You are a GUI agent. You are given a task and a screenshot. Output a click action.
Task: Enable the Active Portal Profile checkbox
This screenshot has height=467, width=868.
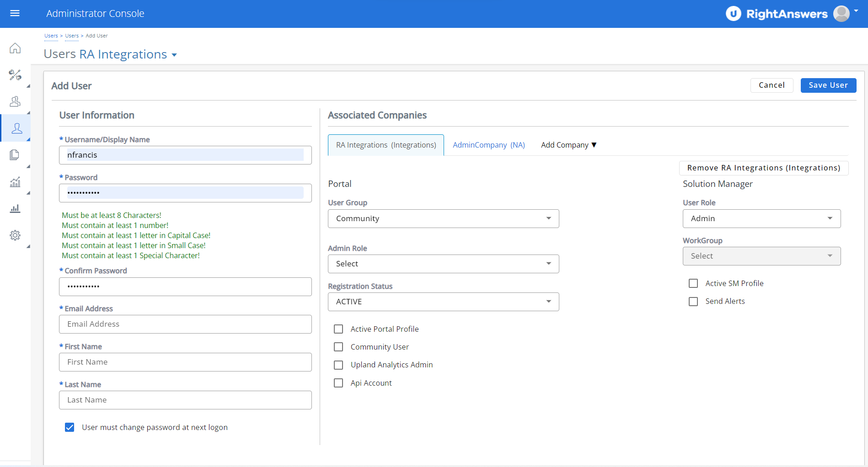(x=338, y=329)
